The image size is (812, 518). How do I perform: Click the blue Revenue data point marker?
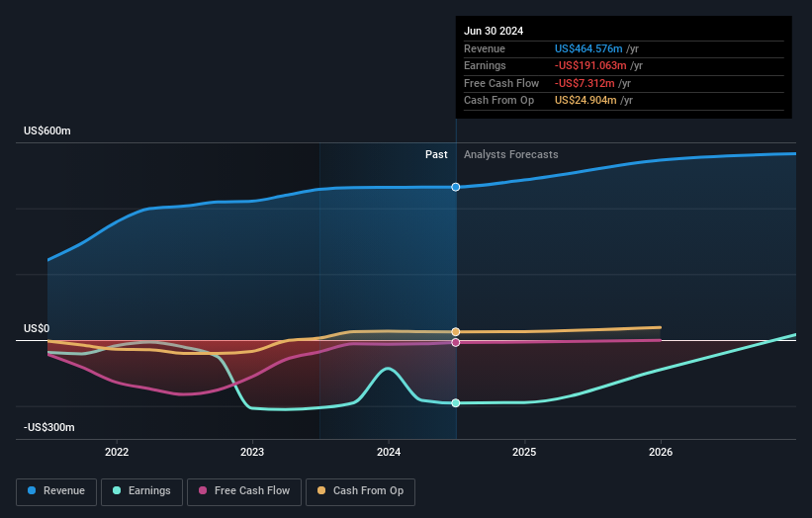click(456, 187)
